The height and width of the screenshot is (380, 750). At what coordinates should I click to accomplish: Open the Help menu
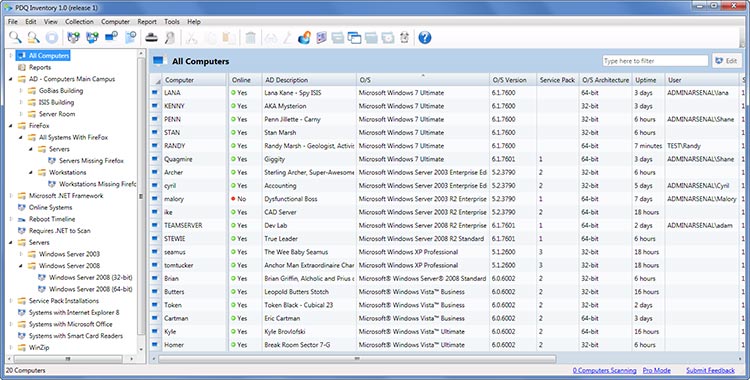click(194, 22)
